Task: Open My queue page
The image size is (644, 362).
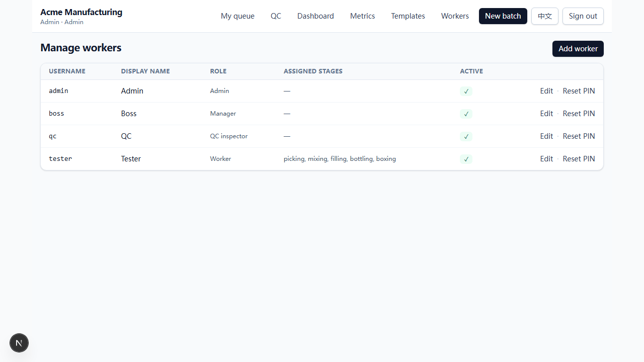Action: pyautogui.click(x=237, y=16)
